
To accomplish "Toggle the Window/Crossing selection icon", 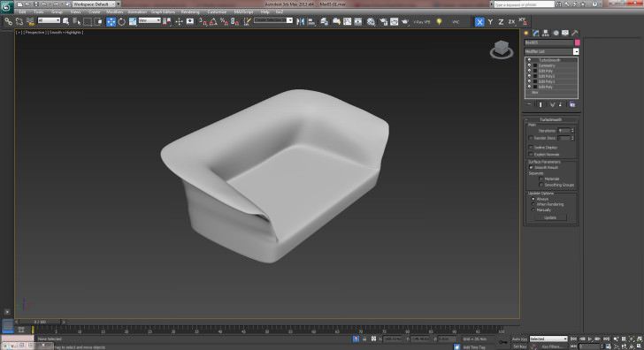I will click(97, 21).
